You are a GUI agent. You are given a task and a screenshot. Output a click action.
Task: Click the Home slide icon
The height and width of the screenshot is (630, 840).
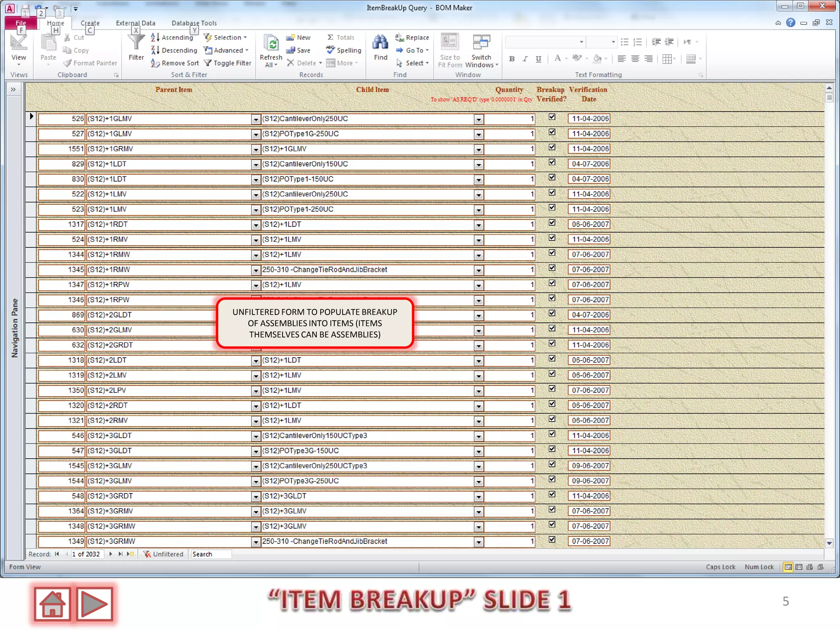[52, 604]
